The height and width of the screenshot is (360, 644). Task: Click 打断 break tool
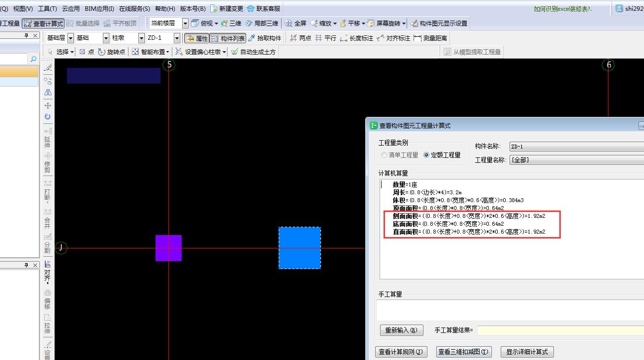pos(48,191)
